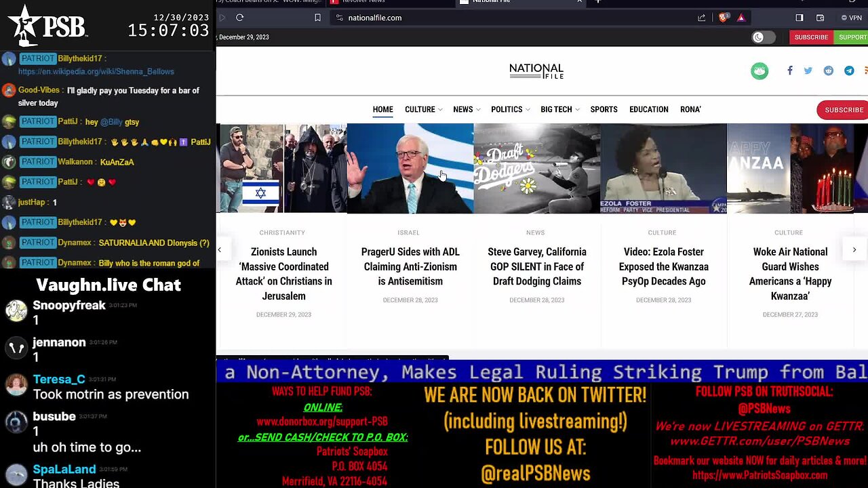Open Brave Rewards triangle icon

click(x=741, y=18)
